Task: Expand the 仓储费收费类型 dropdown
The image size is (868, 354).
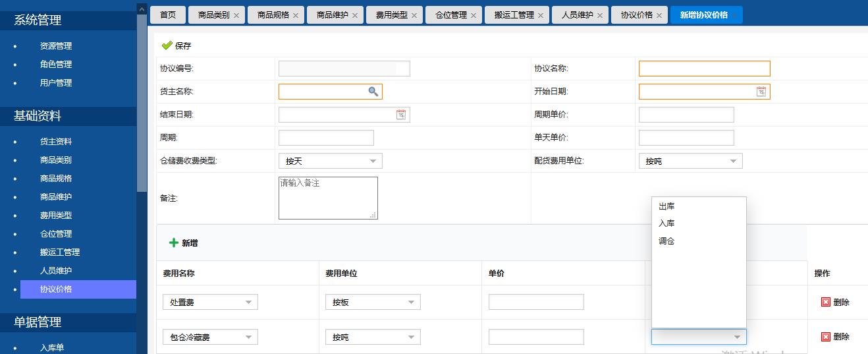Action: click(373, 161)
